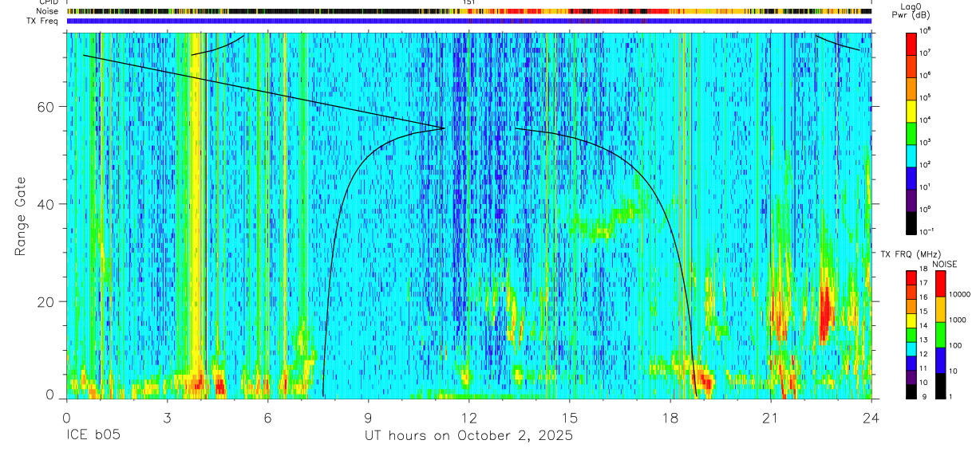Click the '6' tick on UT hours axis

tap(267, 417)
